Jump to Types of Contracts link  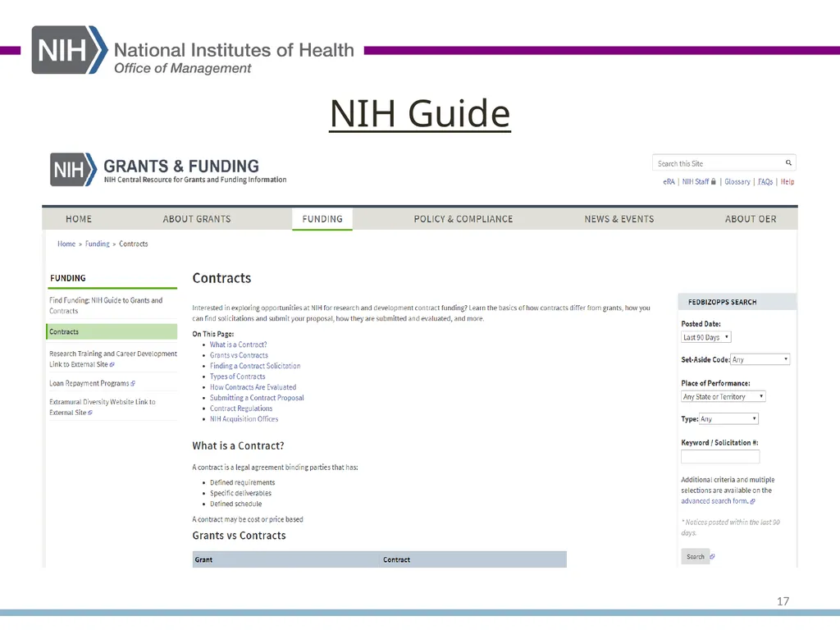(x=237, y=377)
